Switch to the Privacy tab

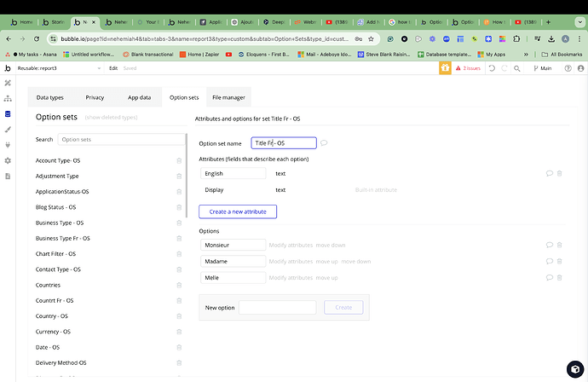95,97
